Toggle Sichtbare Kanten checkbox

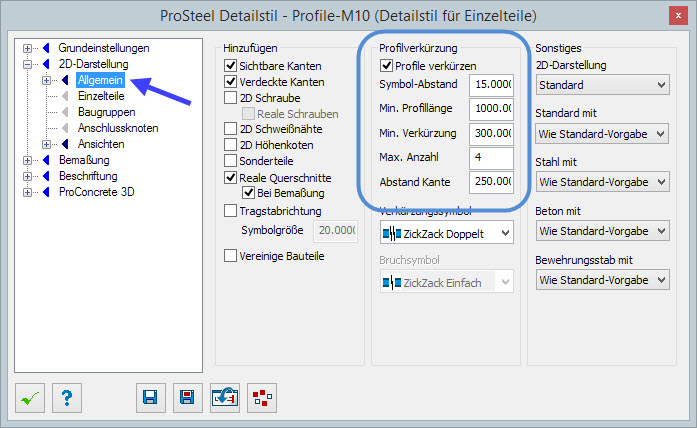click(x=230, y=66)
